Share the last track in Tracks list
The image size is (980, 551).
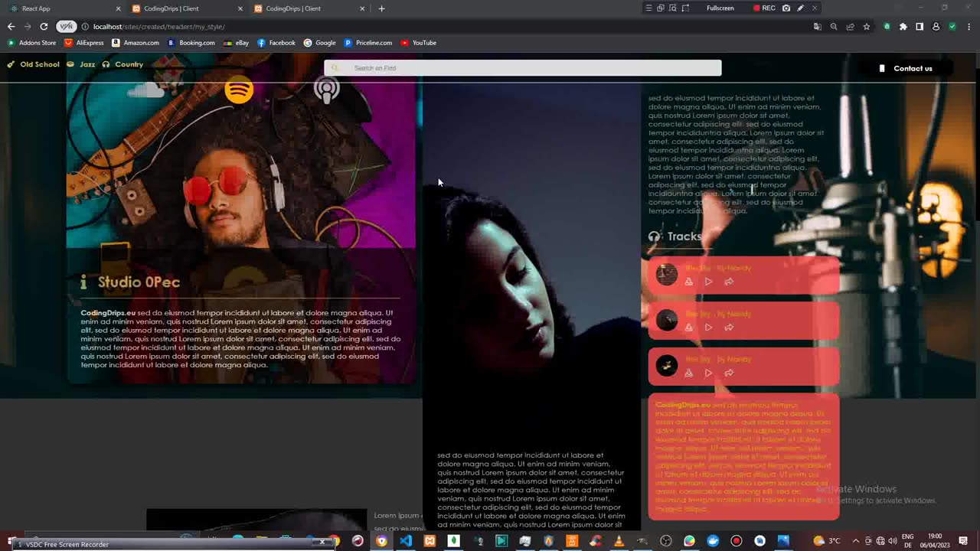click(729, 373)
